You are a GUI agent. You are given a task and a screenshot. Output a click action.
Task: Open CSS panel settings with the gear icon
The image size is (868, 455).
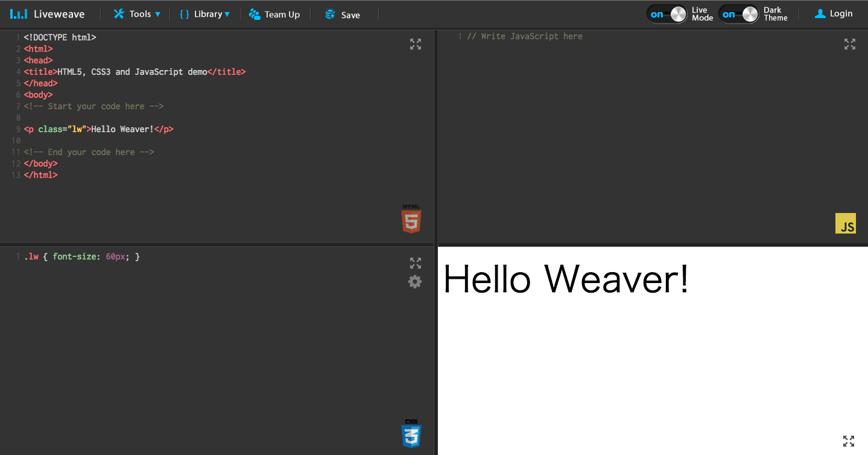coord(415,282)
